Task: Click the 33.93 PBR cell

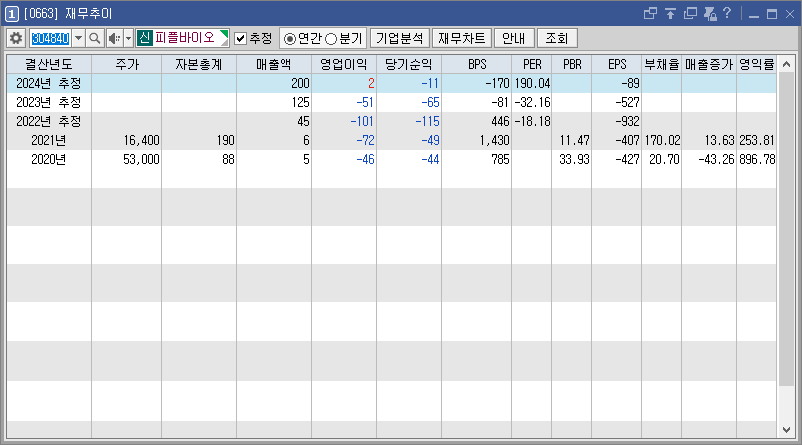Action: tap(574, 159)
